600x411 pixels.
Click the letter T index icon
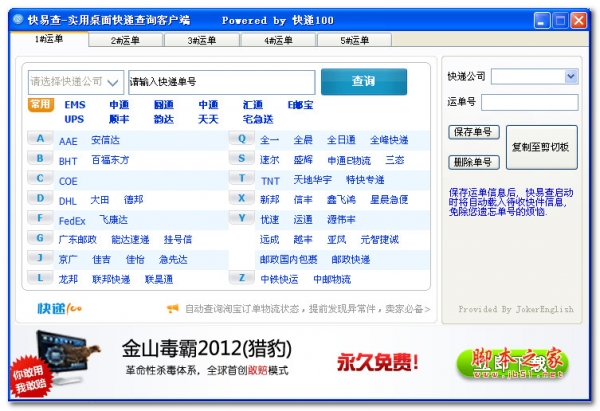pos(242,178)
